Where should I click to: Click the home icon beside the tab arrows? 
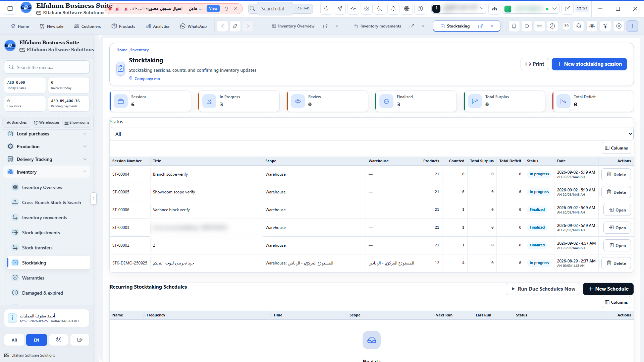click(x=235, y=26)
